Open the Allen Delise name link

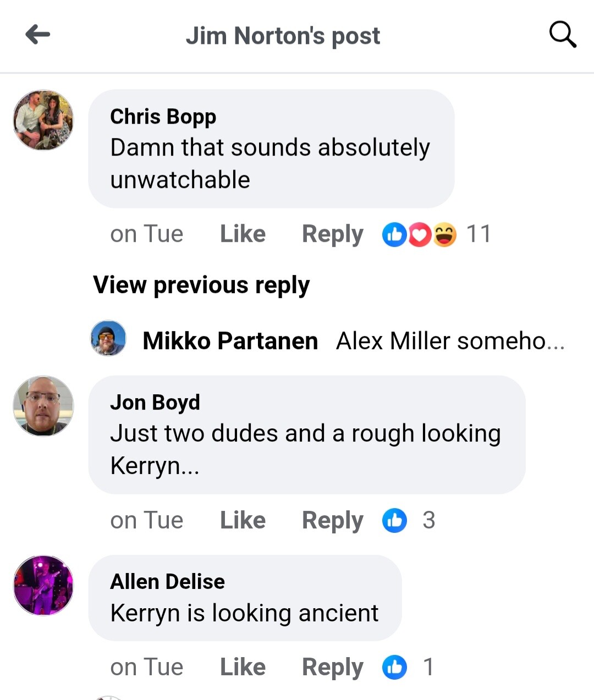[x=168, y=582]
